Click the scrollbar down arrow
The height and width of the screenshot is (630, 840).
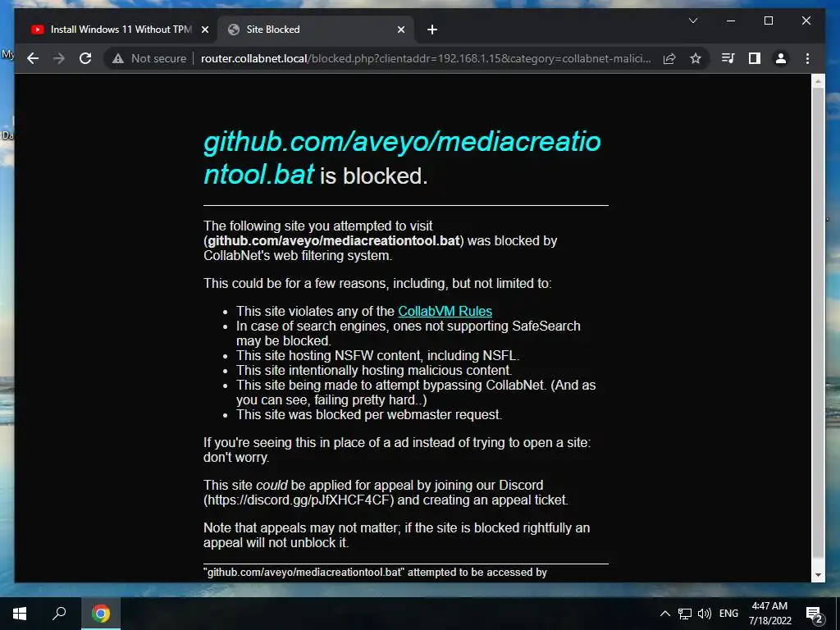pyautogui.click(x=818, y=575)
